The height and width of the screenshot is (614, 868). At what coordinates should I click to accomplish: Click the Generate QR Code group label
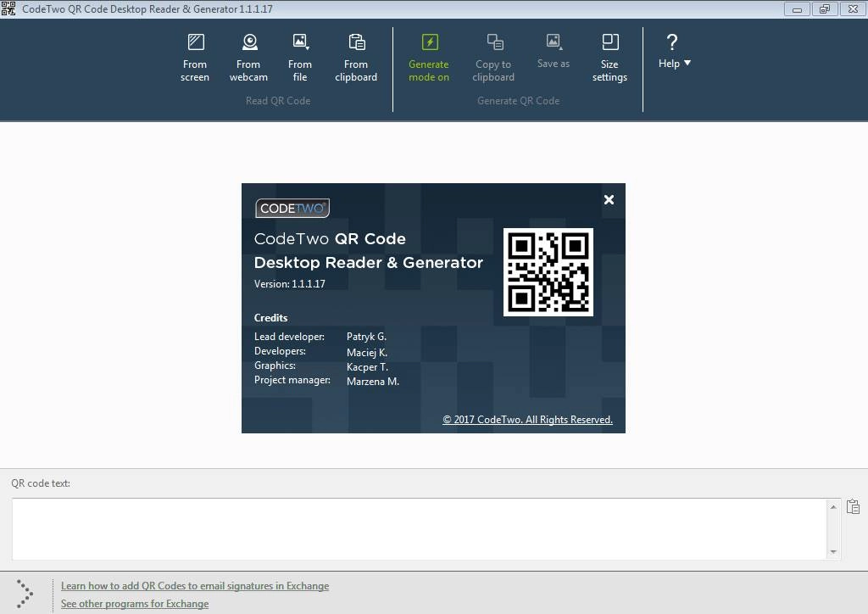pyautogui.click(x=518, y=101)
